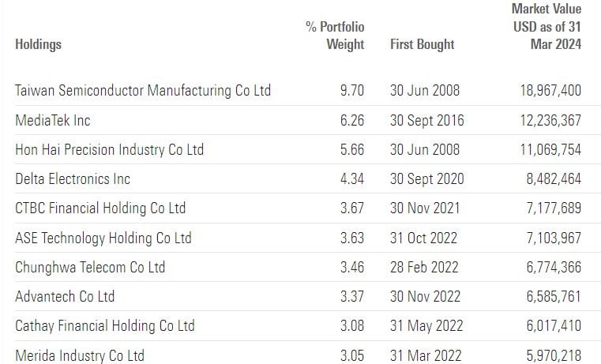Screen dimensions: 601x364
Task: Open Cathay Financial Holding Co Ltd
Action: 104,325
